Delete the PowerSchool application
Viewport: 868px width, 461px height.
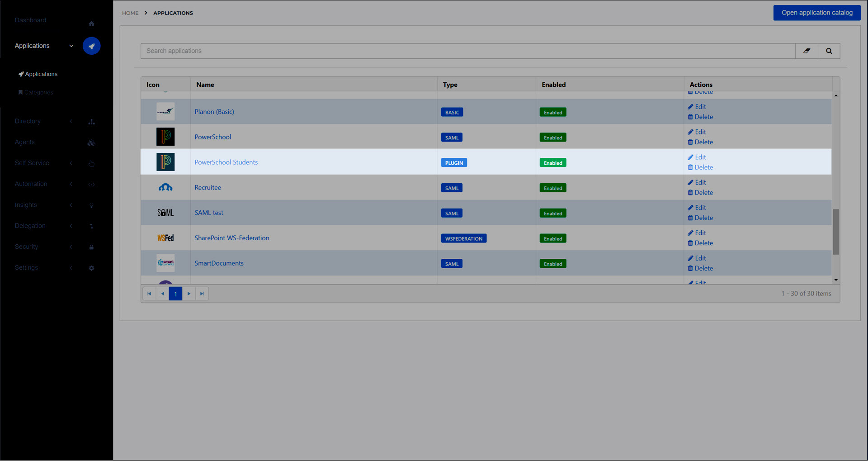click(x=700, y=142)
